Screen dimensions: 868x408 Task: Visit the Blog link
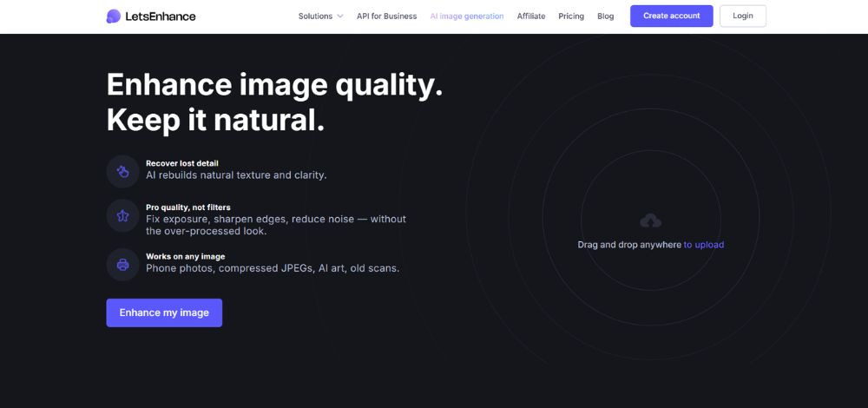coord(606,16)
